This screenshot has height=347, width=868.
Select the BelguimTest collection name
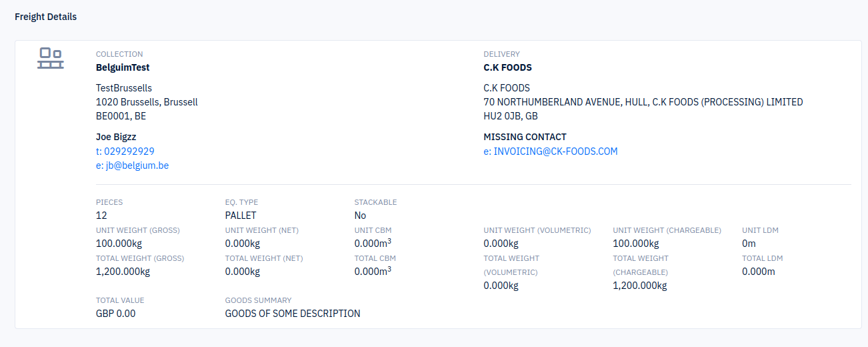(123, 67)
